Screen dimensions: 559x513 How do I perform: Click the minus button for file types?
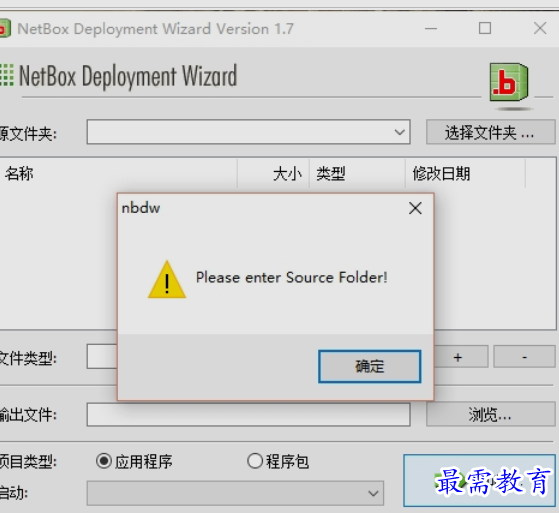pos(524,356)
